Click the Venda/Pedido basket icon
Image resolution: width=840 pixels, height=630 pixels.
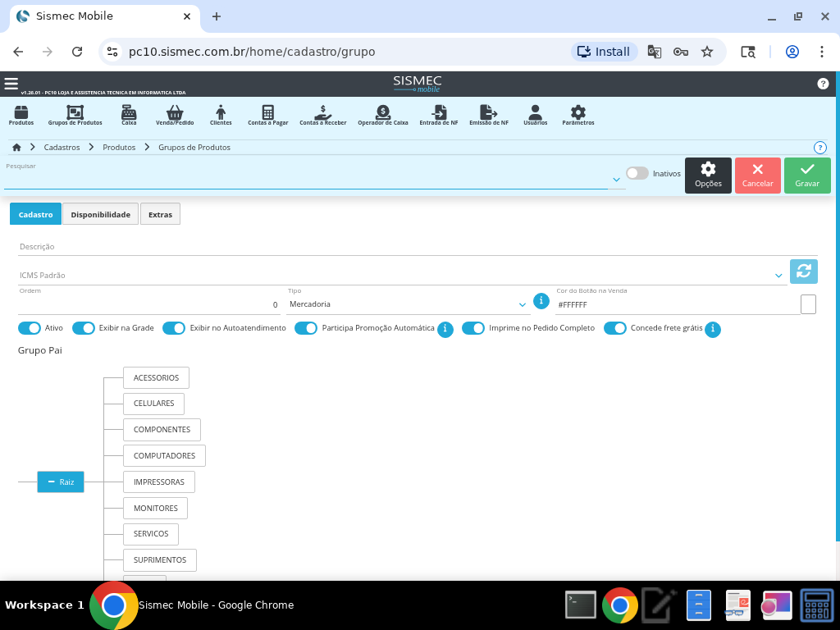[175, 115]
